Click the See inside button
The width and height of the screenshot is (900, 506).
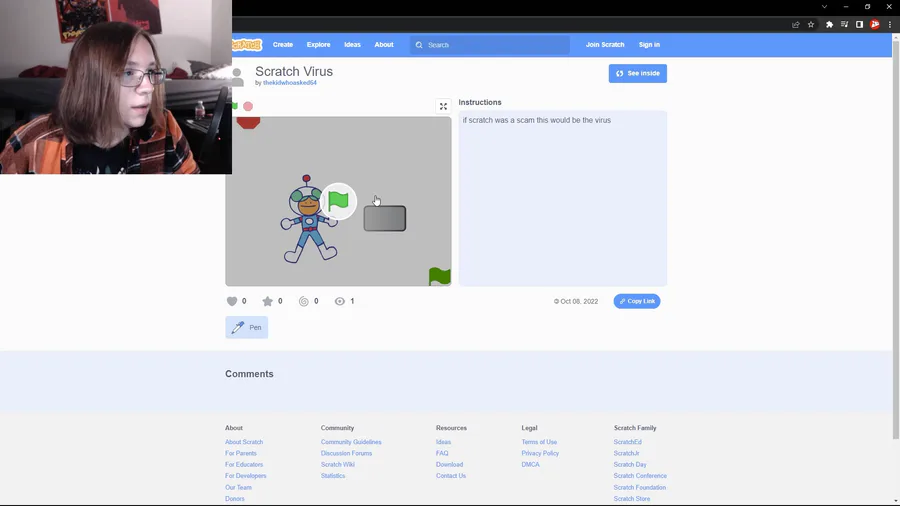tap(638, 73)
